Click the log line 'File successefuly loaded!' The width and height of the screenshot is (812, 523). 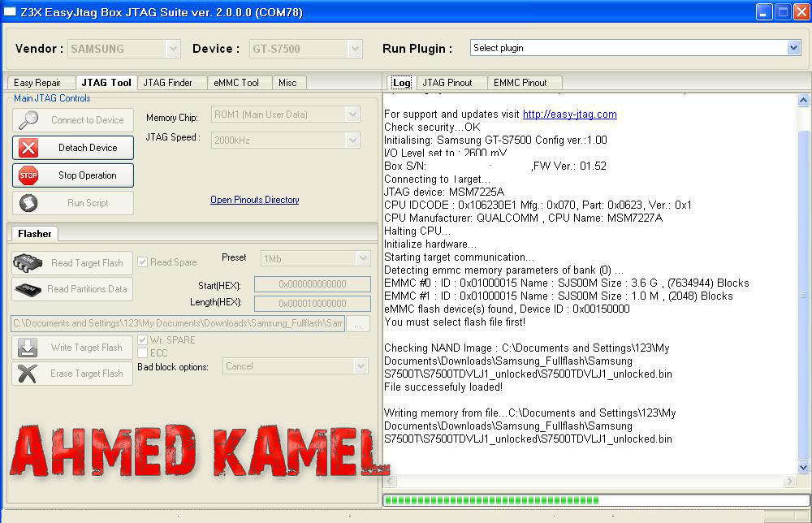[443, 387]
